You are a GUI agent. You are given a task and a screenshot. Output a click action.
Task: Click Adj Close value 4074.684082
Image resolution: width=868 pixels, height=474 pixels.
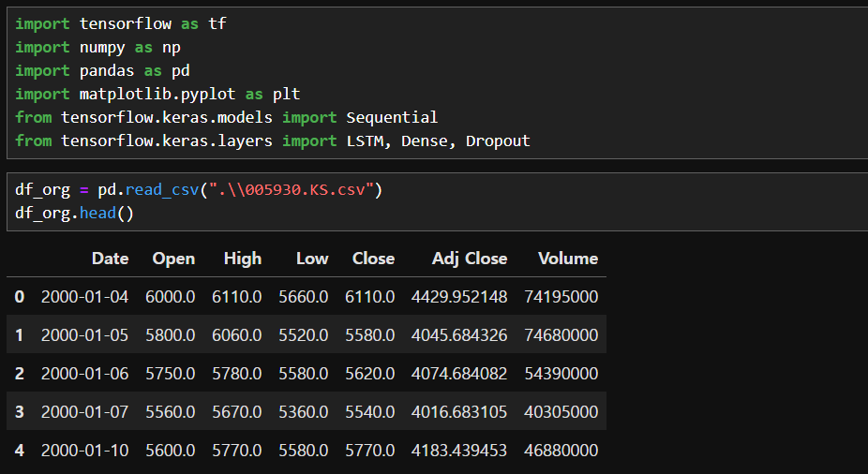tap(459, 374)
